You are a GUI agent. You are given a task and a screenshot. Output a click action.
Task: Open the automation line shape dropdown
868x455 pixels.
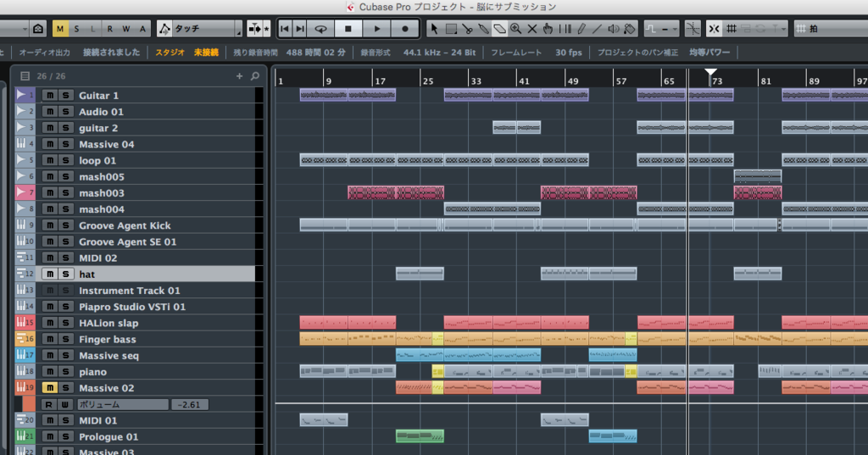(662, 29)
